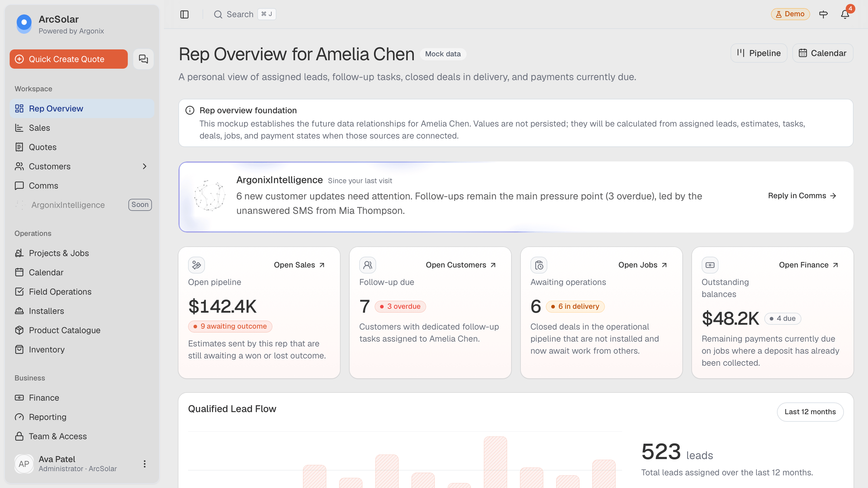Screen dimensions: 868x488
Task: Click the Outstanding balances card icon
Action: pos(710,265)
